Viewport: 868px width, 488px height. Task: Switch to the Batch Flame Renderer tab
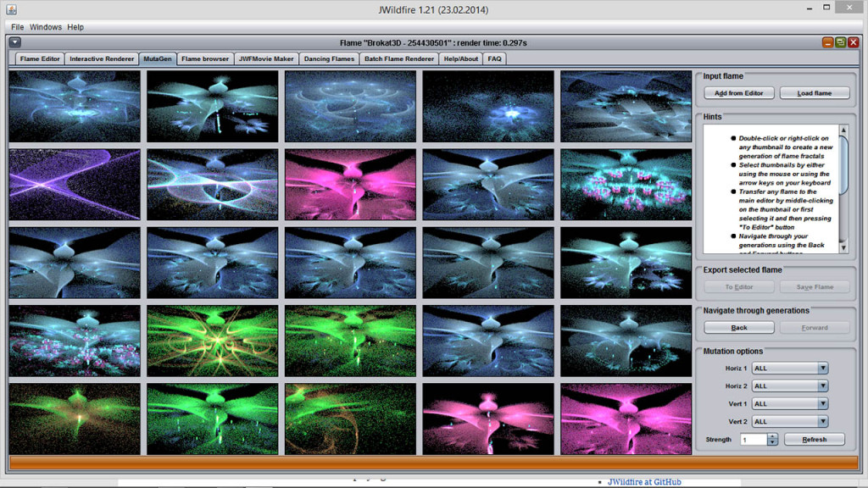pos(399,58)
